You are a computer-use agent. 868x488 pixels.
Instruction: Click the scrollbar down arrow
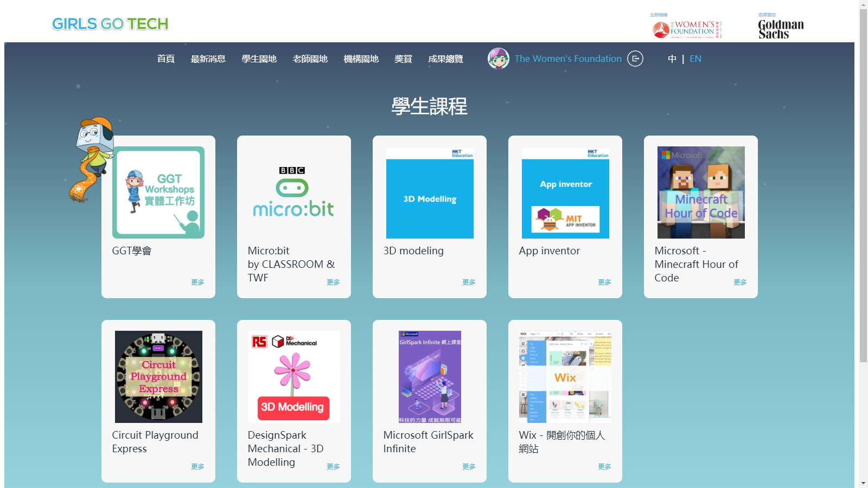click(x=864, y=483)
